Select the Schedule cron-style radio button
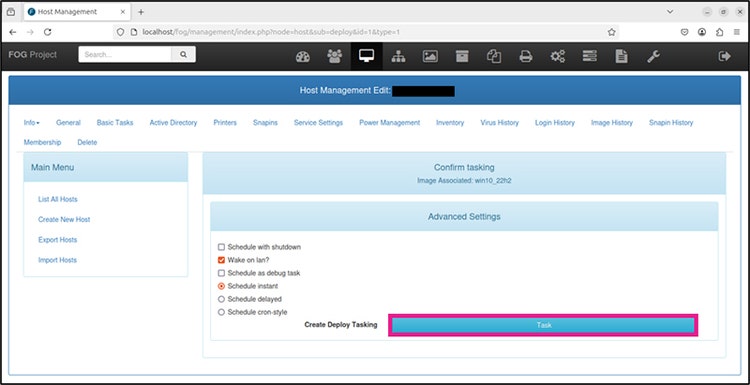This screenshot has width=750, height=385. [221, 312]
